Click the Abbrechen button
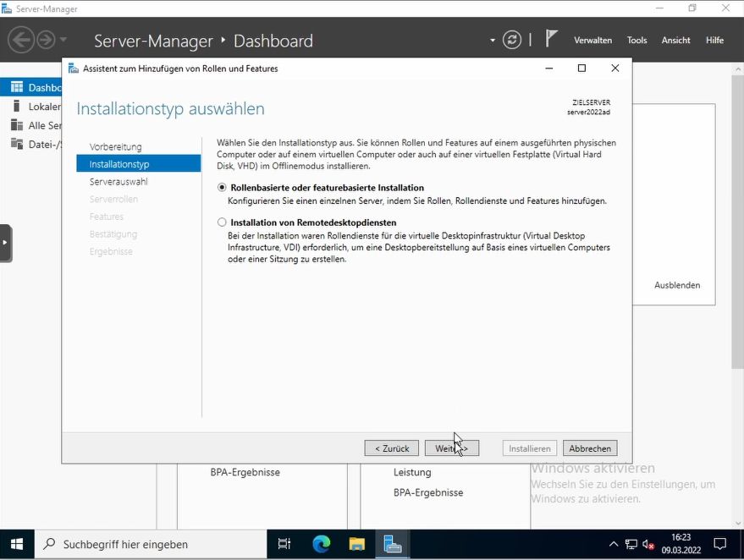The height and width of the screenshot is (560, 744). point(590,448)
